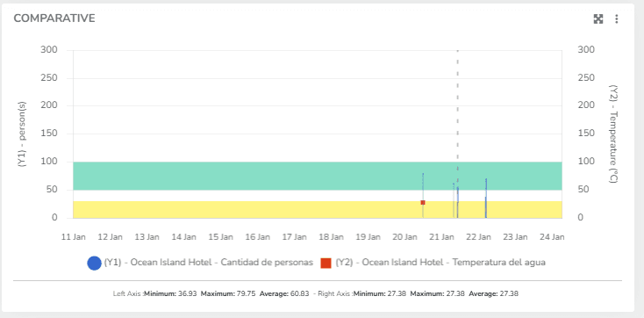The width and height of the screenshot is (644, 318).
Task: Toggle Cantidad de personas blue legend marker
Action: [x=94, y=263]
